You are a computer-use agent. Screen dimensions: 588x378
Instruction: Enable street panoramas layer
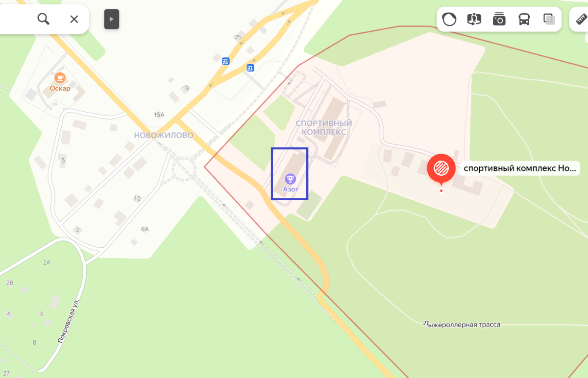pyautogui.click(x=474, y=19)
